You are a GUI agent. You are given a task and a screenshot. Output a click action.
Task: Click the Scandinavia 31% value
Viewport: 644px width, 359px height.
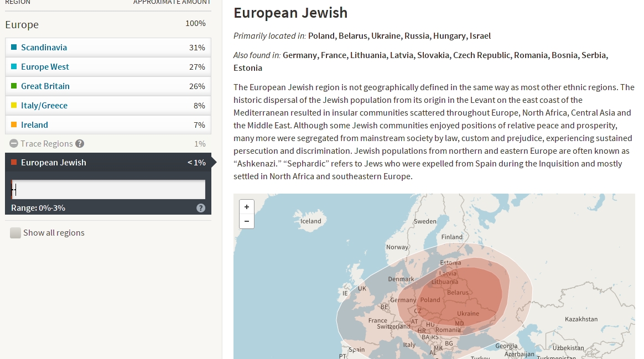tap(197, 48)
